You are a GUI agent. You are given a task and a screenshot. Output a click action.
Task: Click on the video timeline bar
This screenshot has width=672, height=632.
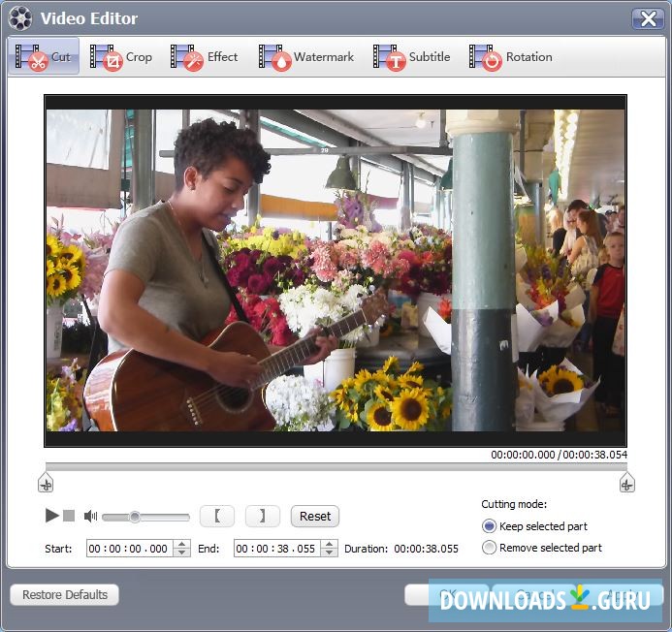click(336, 466)
